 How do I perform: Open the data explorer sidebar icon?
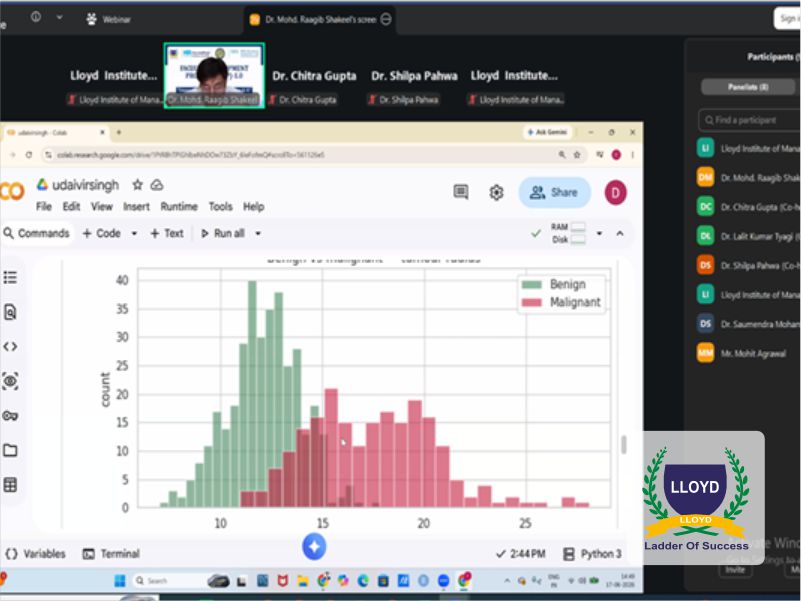[10, 381]
